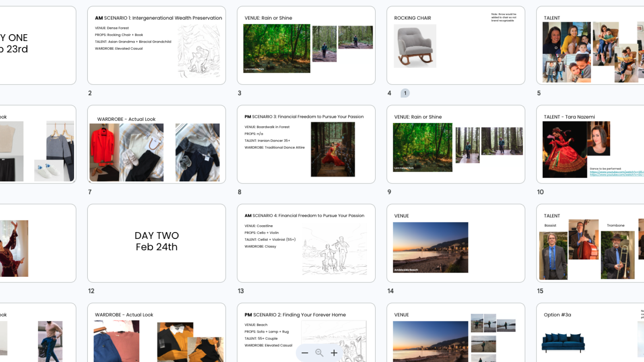This screenshot has width=644, height=362.
Task: Click "PROPS: Sofa + Lamp + Rug" text
Action: tap(266, 332)
